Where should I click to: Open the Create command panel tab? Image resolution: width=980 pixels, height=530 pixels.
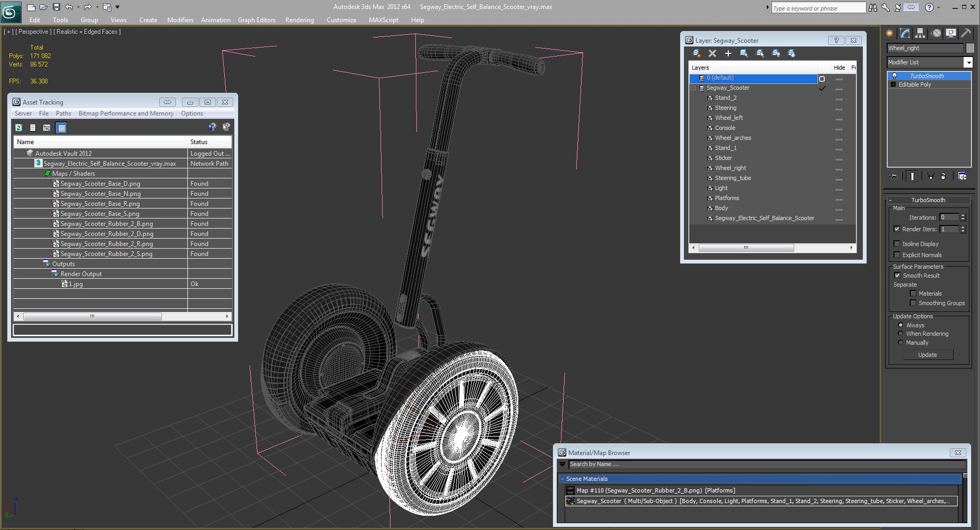tap(890, 33)
